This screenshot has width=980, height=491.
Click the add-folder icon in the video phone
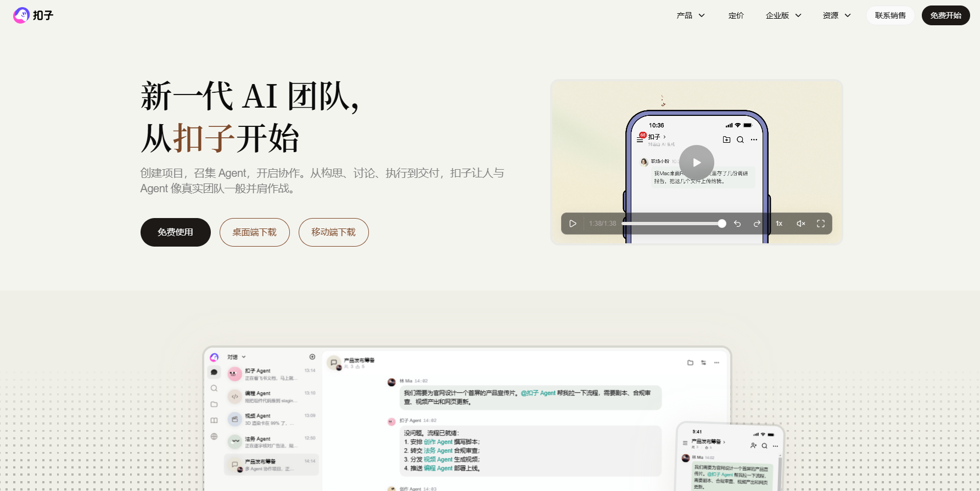(x=726, y=140)
